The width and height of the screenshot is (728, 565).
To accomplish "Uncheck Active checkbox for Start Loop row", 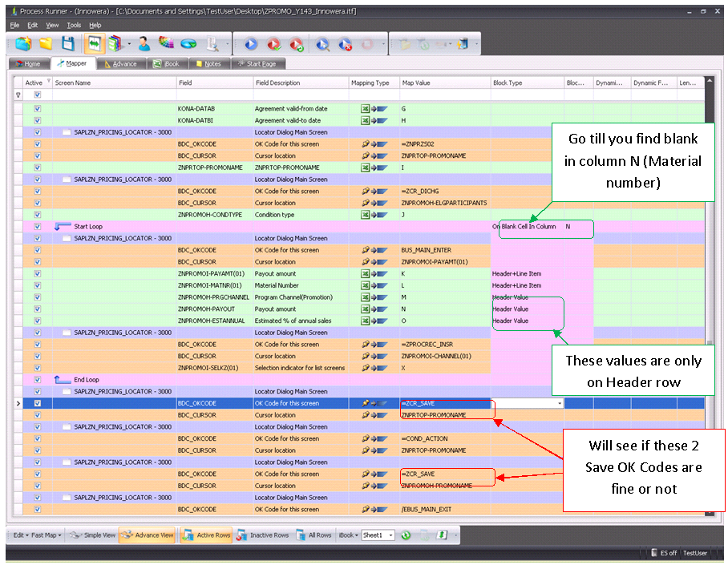I will click(37, 227).
